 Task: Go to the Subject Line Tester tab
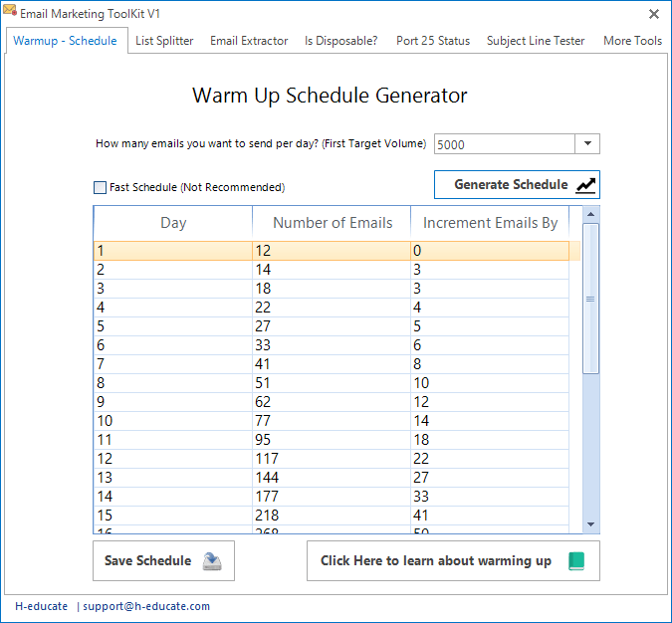coord(536,41)
